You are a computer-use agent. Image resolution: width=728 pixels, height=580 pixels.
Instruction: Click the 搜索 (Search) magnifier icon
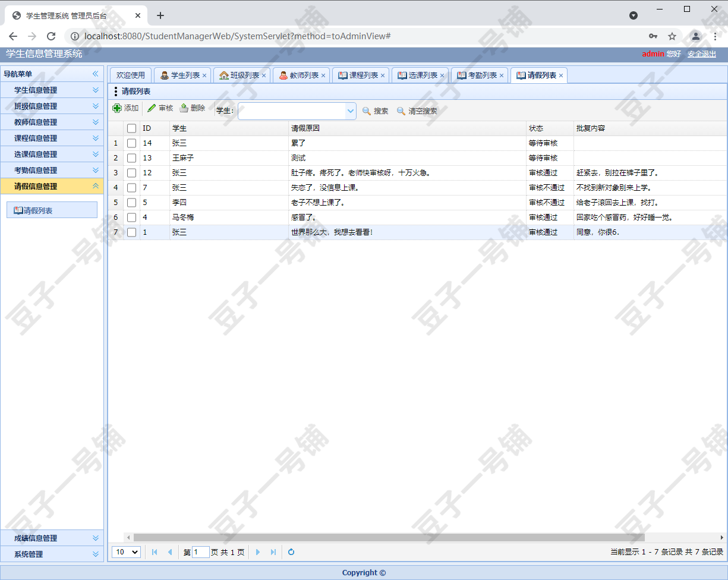(x=367, y=111)
